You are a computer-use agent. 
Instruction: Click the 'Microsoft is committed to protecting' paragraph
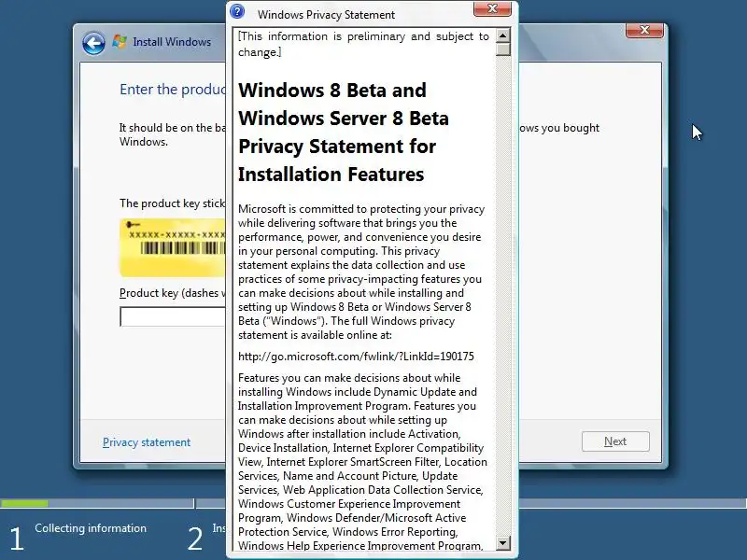pos(361,272)
